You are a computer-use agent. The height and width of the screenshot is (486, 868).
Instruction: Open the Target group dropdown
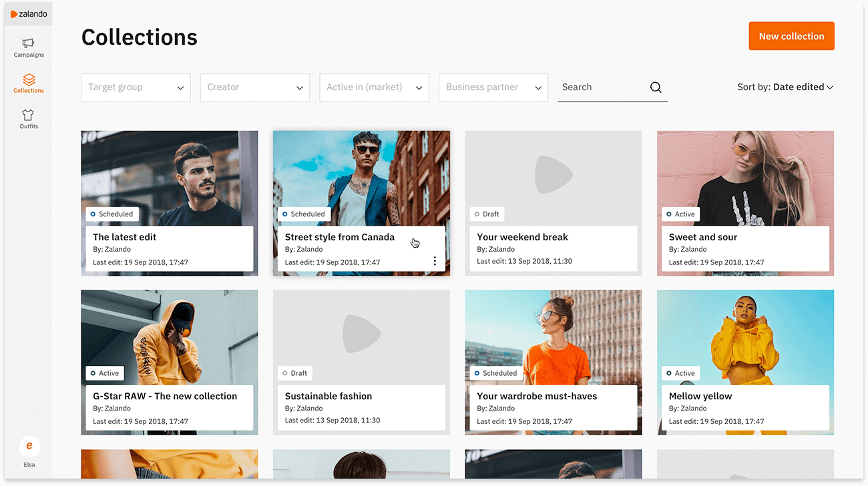point(136,87)
